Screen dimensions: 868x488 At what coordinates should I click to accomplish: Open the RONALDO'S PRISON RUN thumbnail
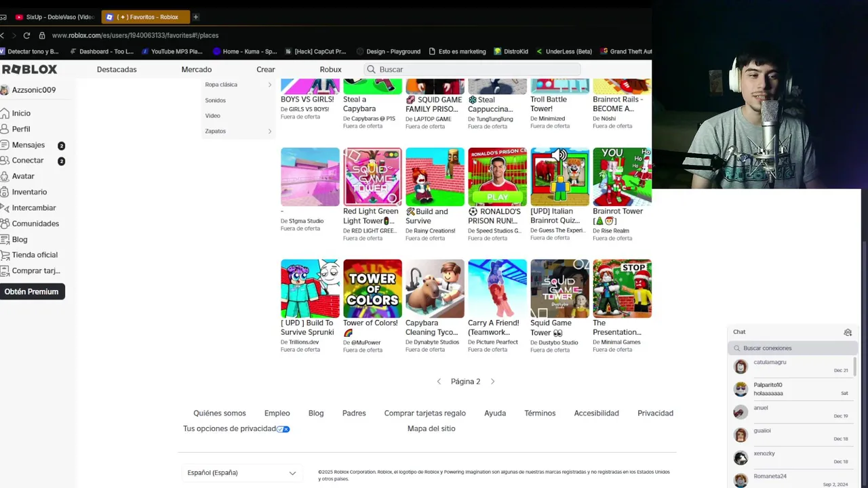click(x=497, y=177)
